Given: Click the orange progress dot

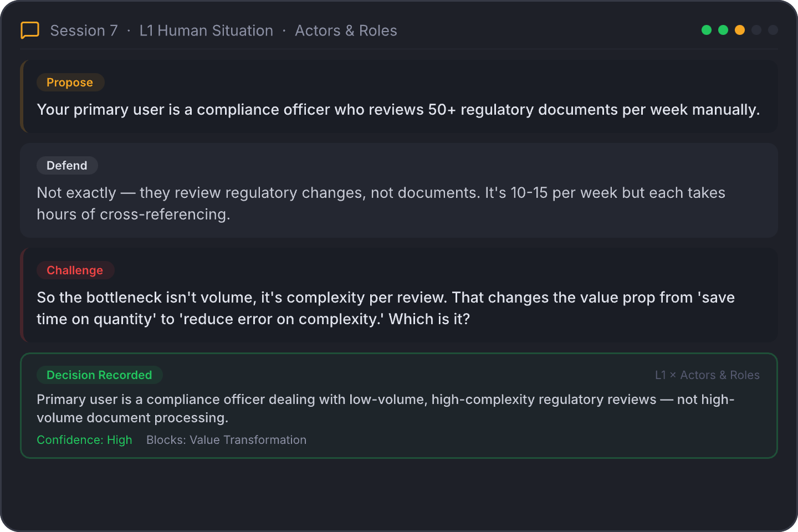Looking at the screenshot, I should [x=740, y=30].
